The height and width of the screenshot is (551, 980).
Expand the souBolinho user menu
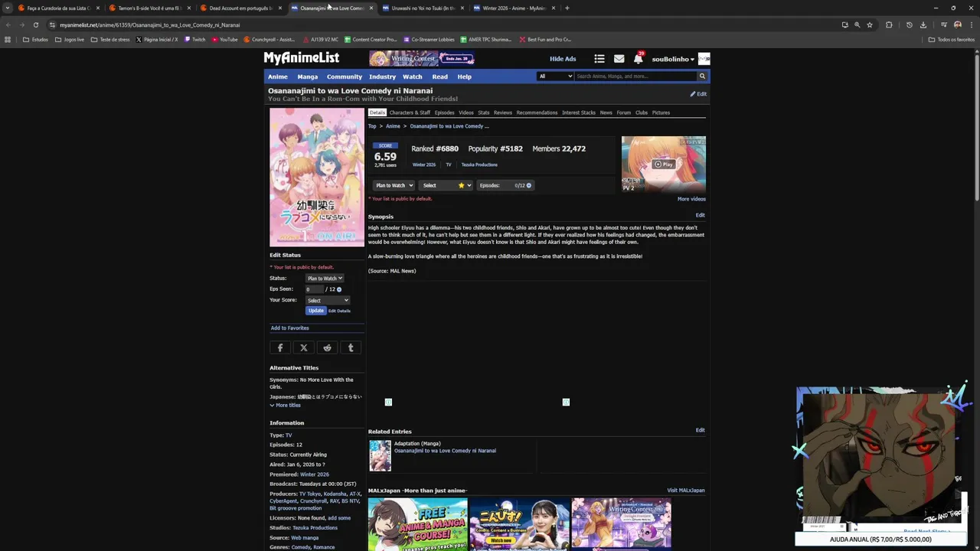673,59
